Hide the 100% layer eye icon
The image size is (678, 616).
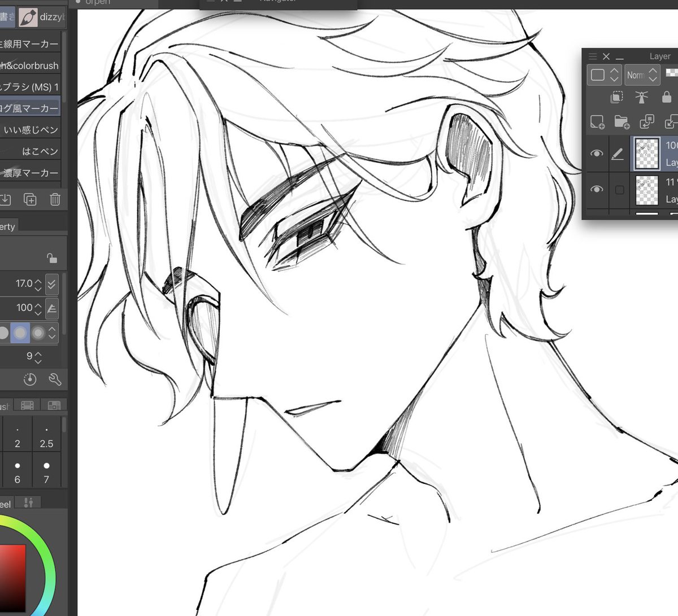[x=597, y=153]
